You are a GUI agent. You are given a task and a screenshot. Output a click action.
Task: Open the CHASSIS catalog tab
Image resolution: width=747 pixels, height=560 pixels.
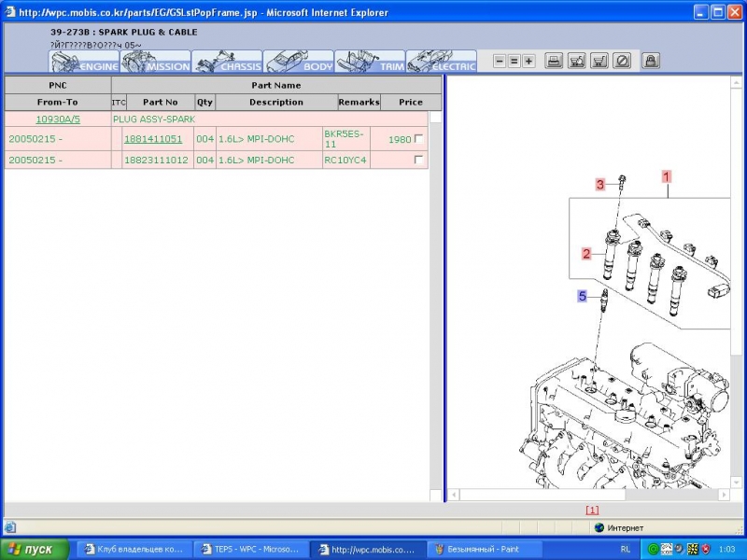[227, 62]
